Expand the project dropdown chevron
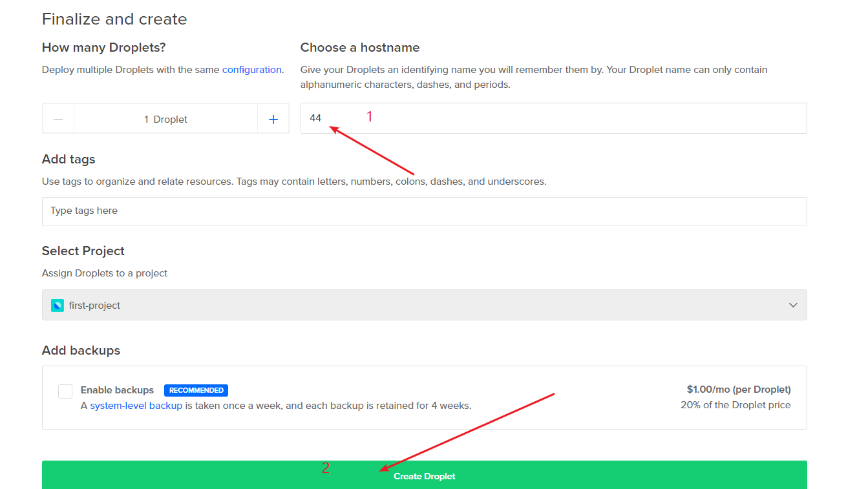Image resolution: width=868 pixels, height=489 pixels. coord(793,306)
